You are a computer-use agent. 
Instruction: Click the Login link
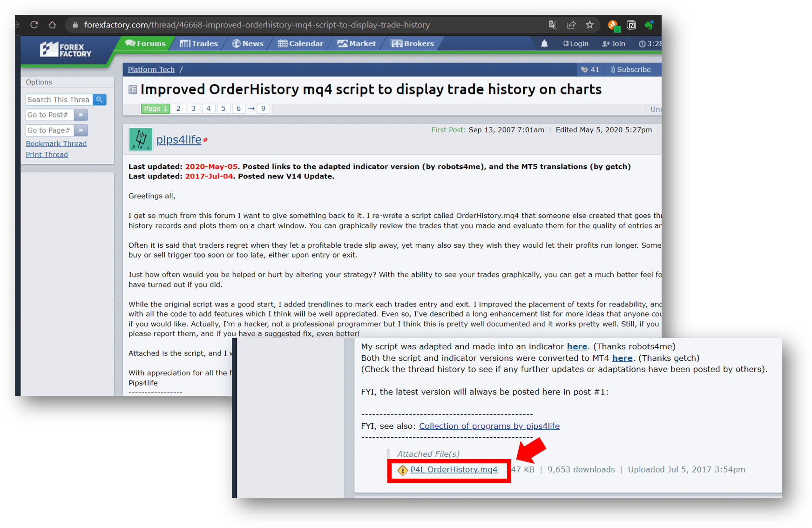coord(575,44)
